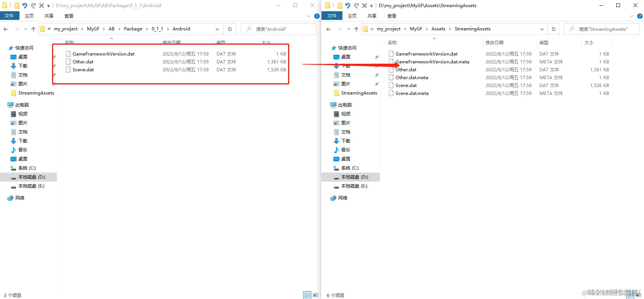Click Assets breadcrumb in right address bar

(438, 29)
